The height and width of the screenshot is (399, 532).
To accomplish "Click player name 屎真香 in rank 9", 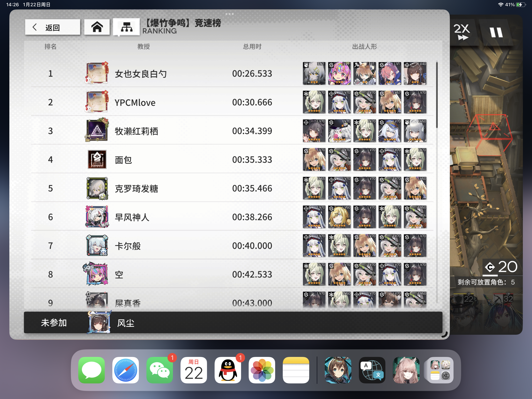I will [x=128, y=303].
